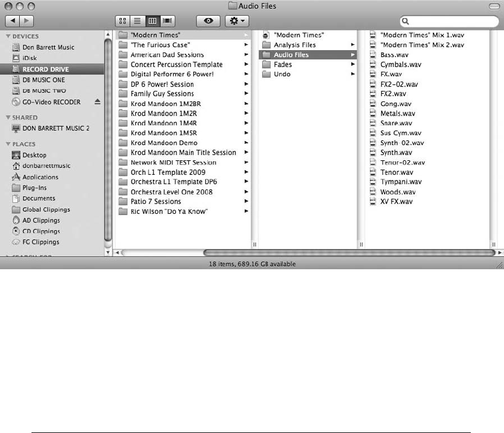
Task: Click the horizontal scrollbar left arrow
Action: pos(117,253)
